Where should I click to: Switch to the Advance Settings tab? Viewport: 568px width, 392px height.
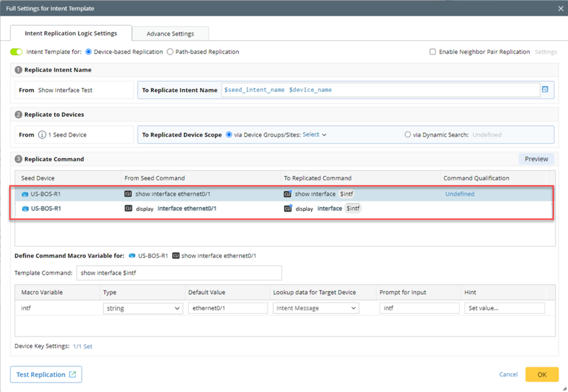tap(170, 34)
